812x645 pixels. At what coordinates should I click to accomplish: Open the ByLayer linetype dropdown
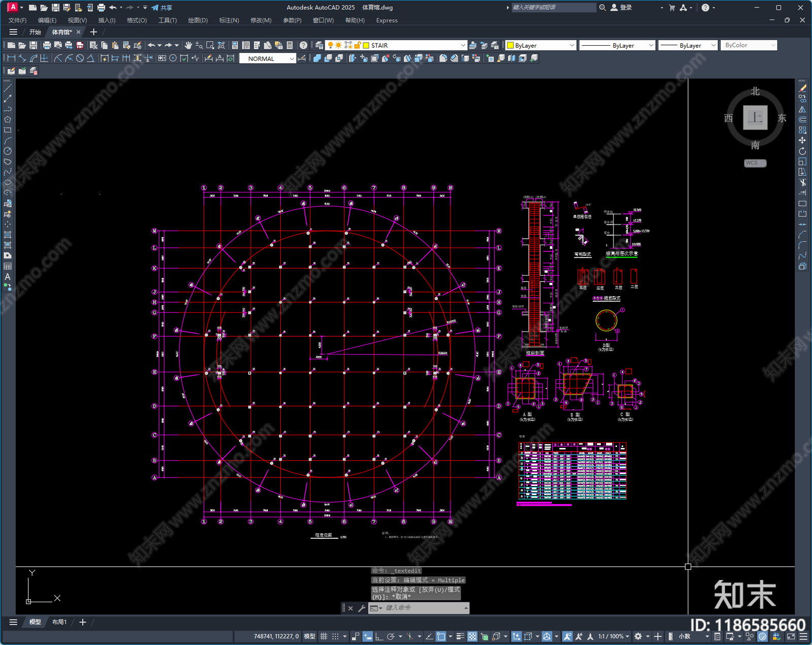click(651, 45)
